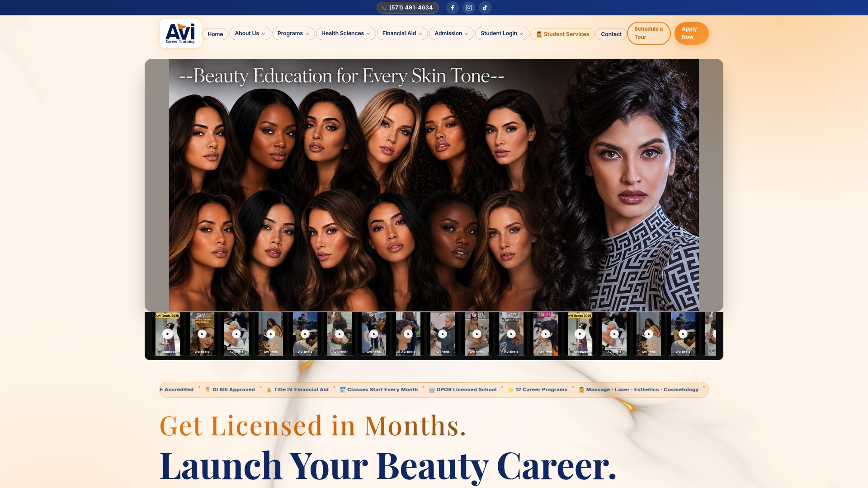Open Student Services link
The width and height of the screenshot is (868, 488).
coord(562,34)
